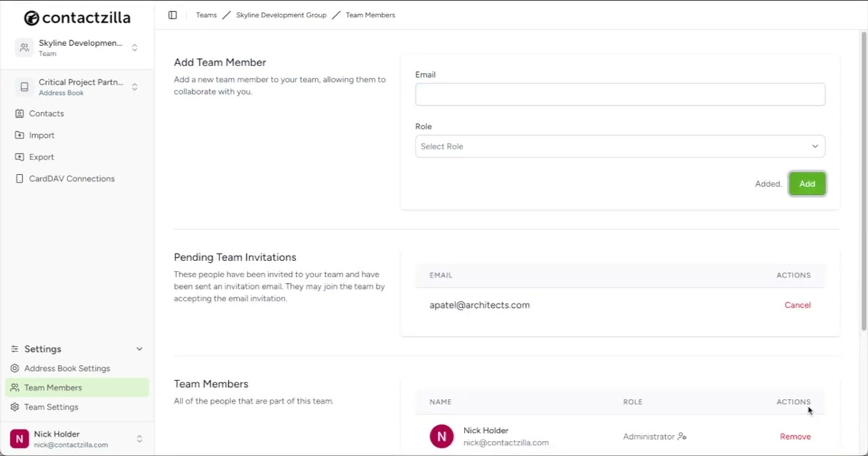Cancel the apatel@architects.com invitation
The image size is (868, 456).
point(797,305)
